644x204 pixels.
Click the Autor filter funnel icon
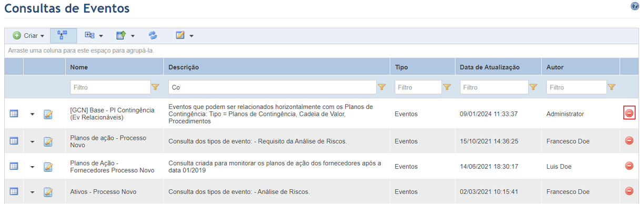point(612,87)
